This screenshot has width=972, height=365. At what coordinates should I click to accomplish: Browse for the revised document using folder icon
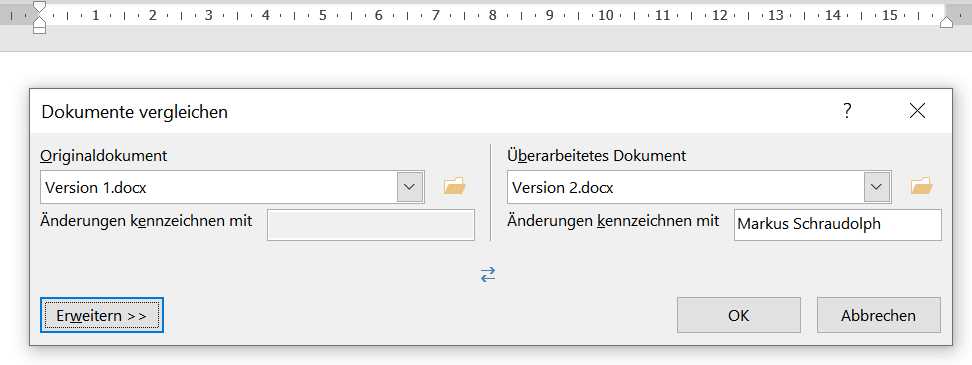pos(921,186)
